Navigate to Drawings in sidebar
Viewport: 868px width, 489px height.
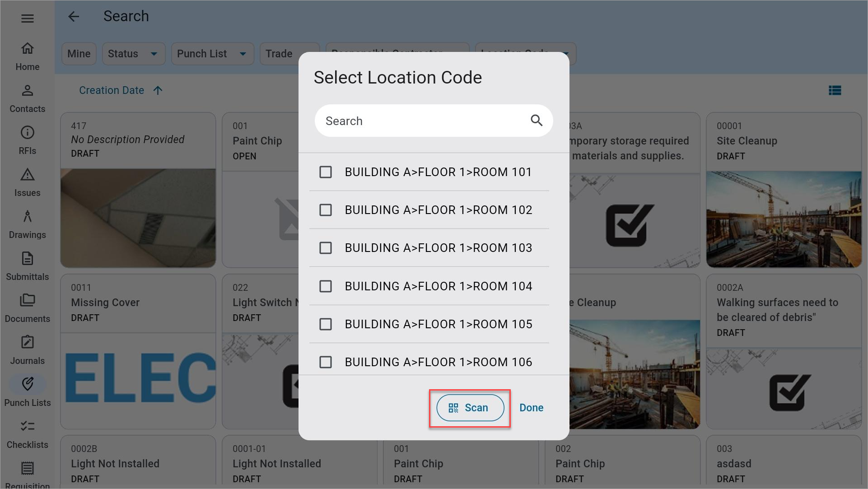28,224
